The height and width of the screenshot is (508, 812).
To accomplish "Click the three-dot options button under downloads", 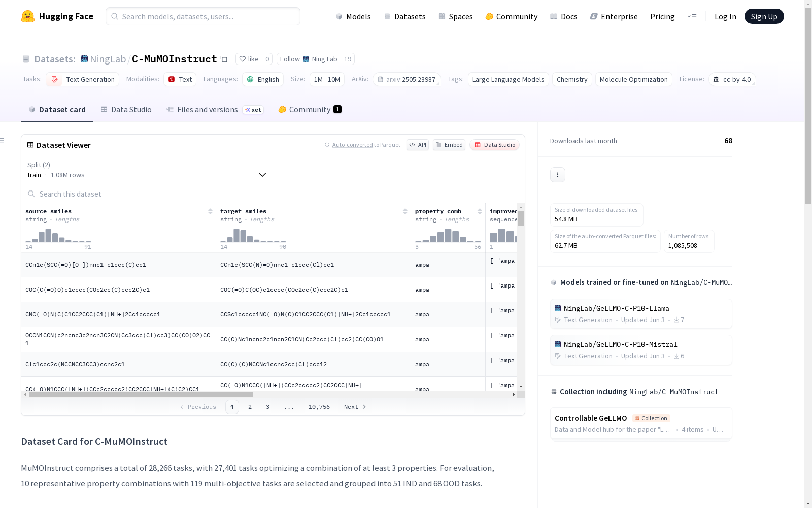I will 558,175.
